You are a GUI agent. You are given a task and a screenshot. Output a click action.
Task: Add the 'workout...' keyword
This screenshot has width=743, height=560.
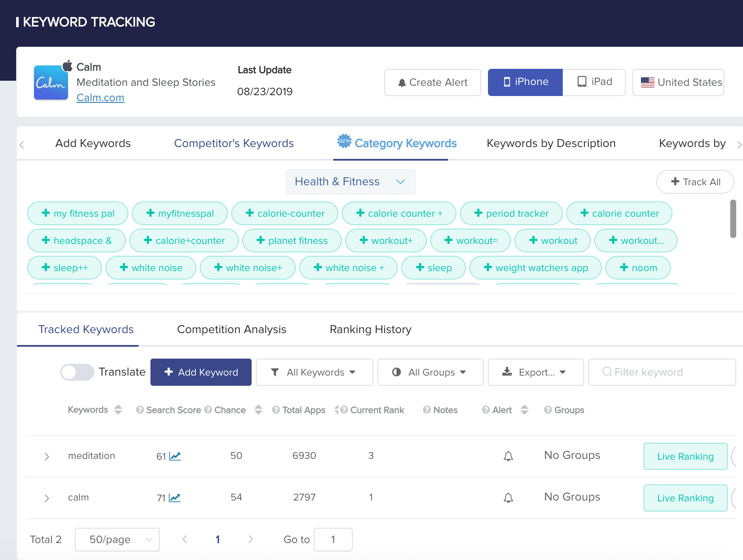point(636,240)
